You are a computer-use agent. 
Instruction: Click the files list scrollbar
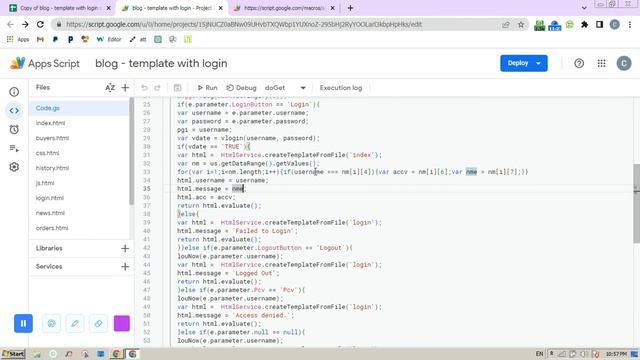pos(131,151)
